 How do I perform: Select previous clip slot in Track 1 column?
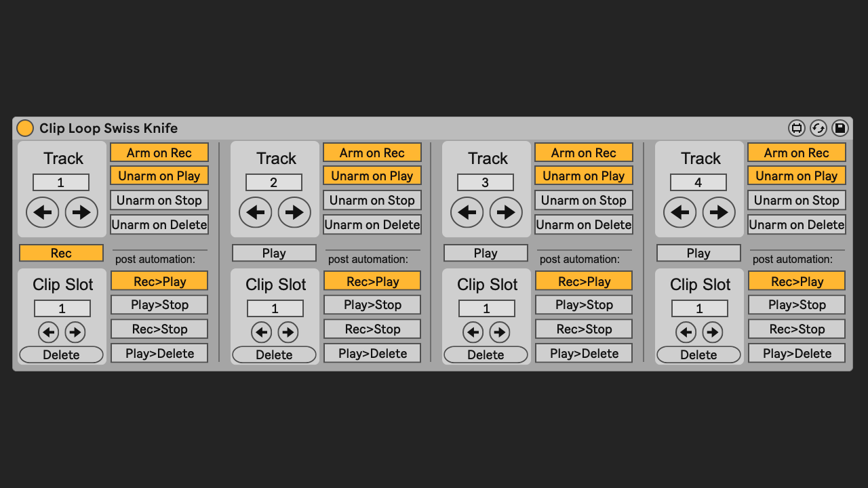click(x=49, y=332)
